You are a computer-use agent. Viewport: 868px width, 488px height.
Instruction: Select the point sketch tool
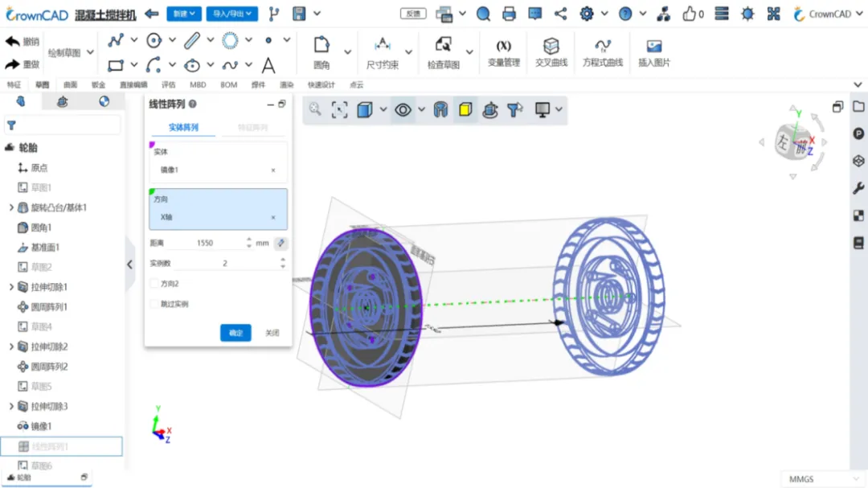point(268,40)
